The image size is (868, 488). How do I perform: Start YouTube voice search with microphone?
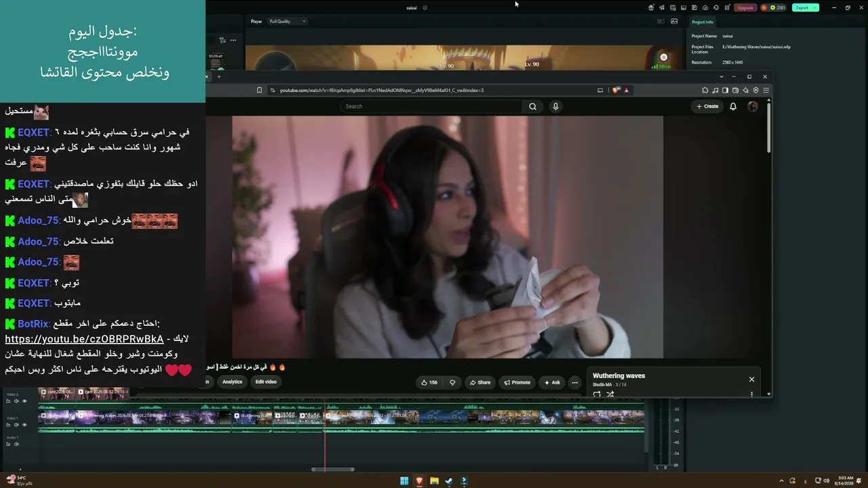pyautogui.click(x=555, y=106)
